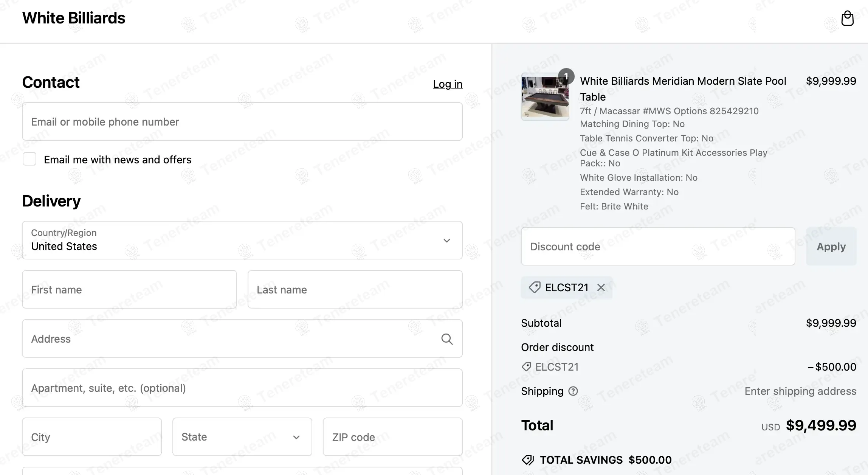Click the pool table product thumbnail
Viewport: 868px width, 475px height.
pyautogui.click(x=545, y=97)
